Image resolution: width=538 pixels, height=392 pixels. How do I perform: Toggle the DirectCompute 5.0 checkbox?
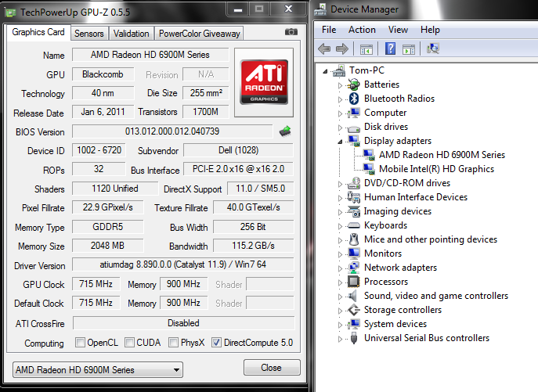tap(216, 342)
